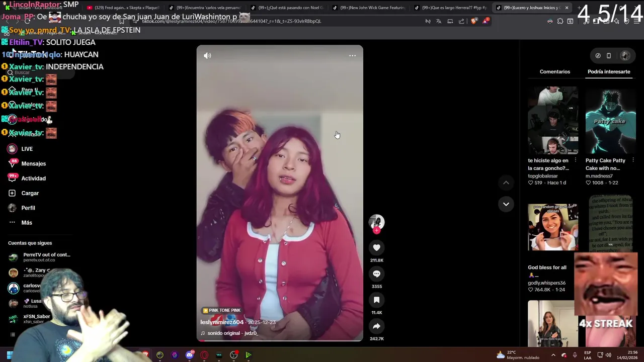Mute the TikTok video using the speaker icon

click(x=207, y=56)
